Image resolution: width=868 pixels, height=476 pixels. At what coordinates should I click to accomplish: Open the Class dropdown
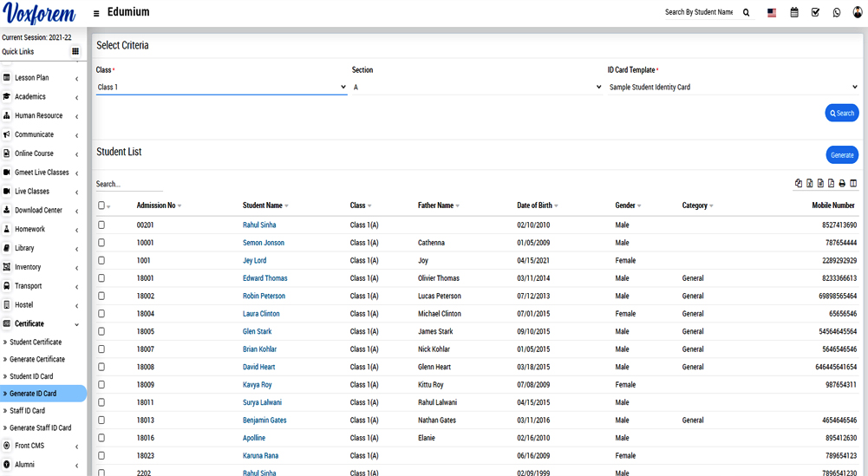tap(221, 88)
